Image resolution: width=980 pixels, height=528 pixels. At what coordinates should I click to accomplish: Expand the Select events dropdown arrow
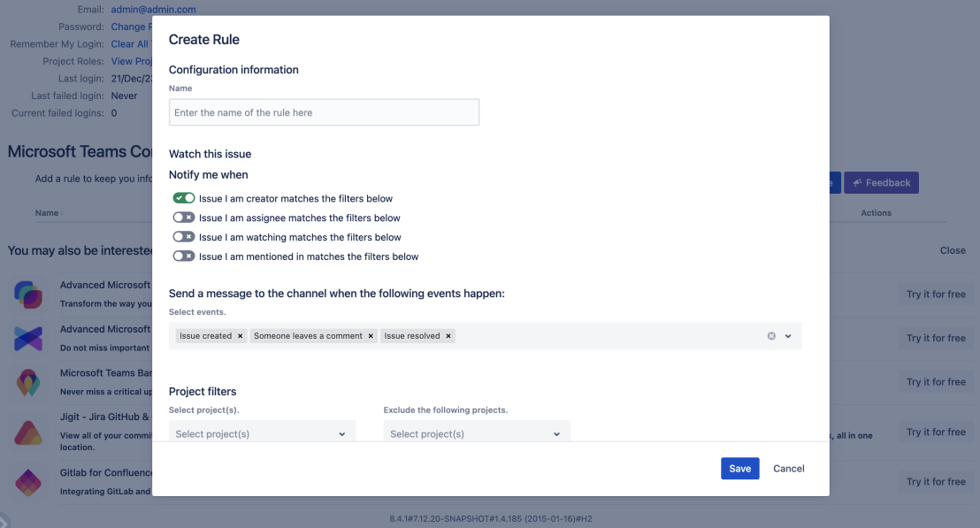tap(788, 336)
